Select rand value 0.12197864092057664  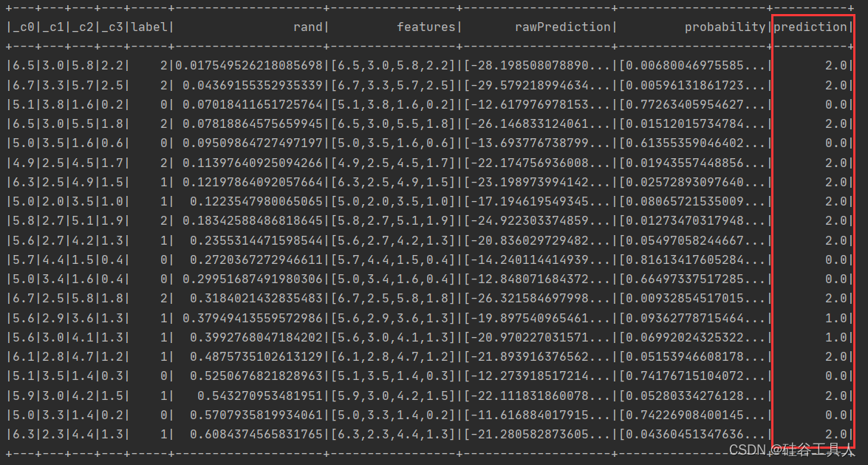(253, 183)
